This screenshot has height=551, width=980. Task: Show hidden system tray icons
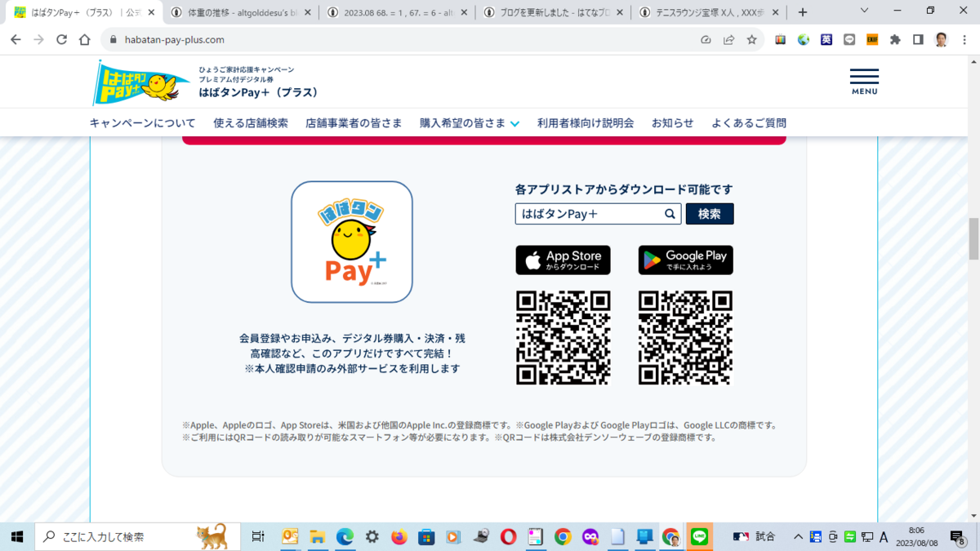tap(798, 537)
